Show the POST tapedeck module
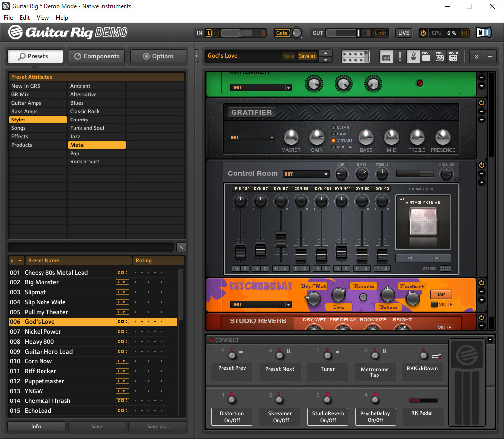 [440, 56]
